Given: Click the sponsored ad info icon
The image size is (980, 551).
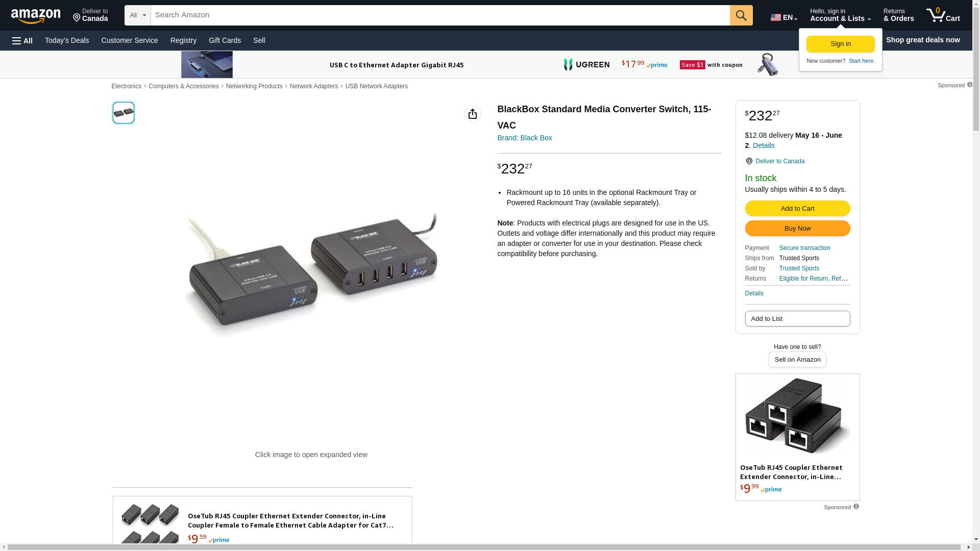Looking at the screenshot, I should point(856,507).
